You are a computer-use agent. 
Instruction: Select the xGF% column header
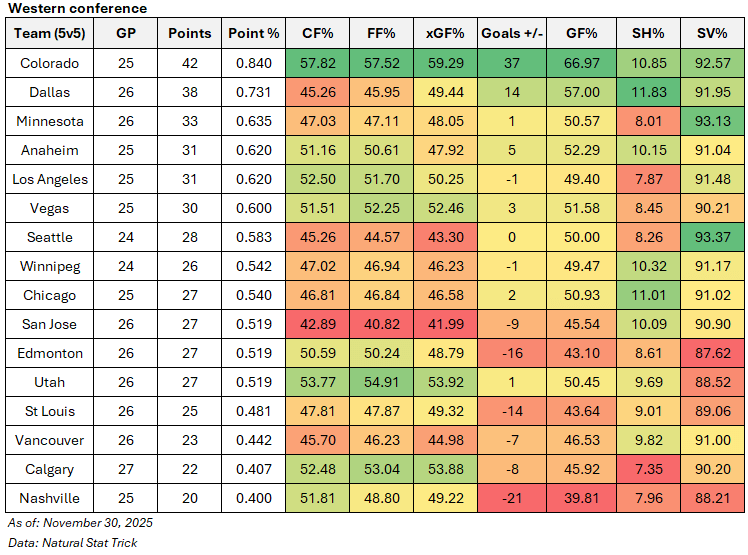coord(445,33)
